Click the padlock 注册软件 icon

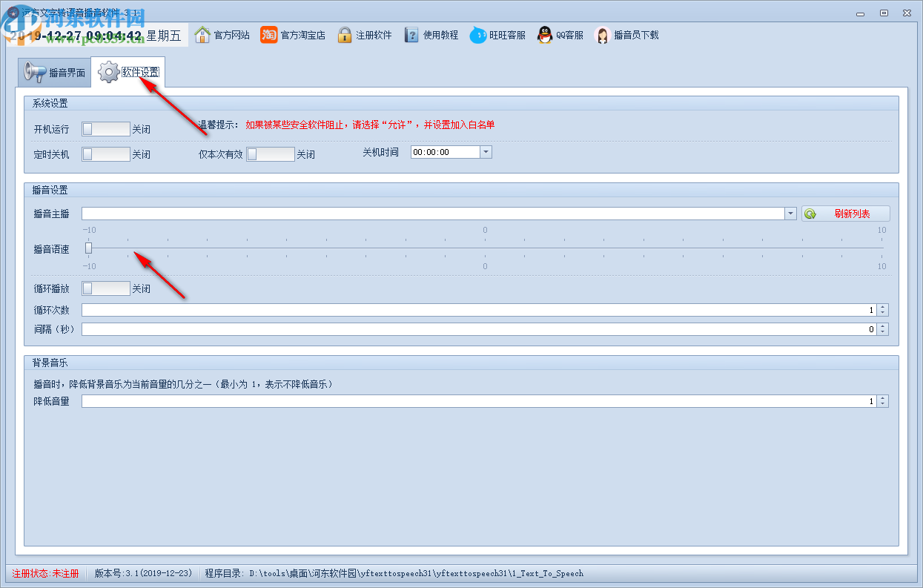pyautogui.click(x=344, y=35)
